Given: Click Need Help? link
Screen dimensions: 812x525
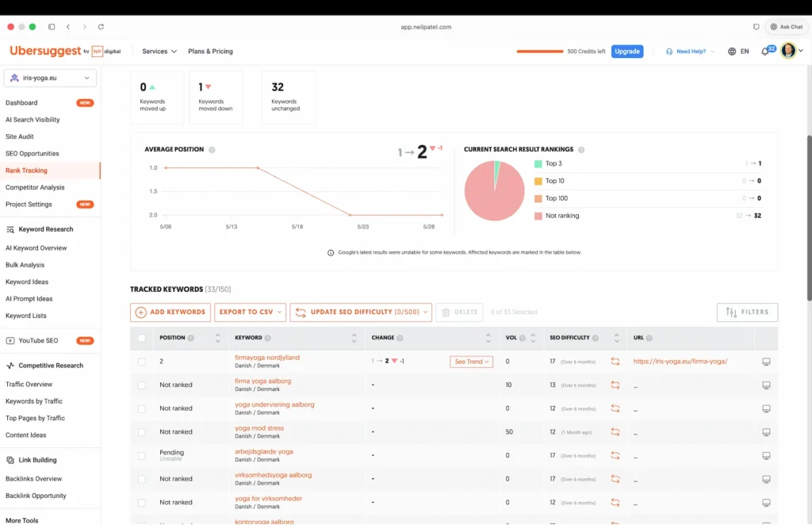Looking at the screenshot, I should pyautogui.click(x=691, y=52).
